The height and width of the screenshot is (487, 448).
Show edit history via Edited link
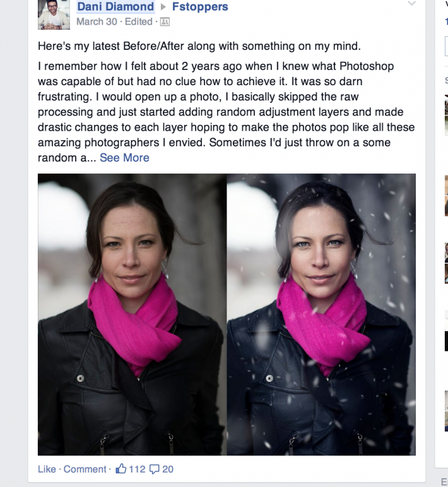coord(139,21)
